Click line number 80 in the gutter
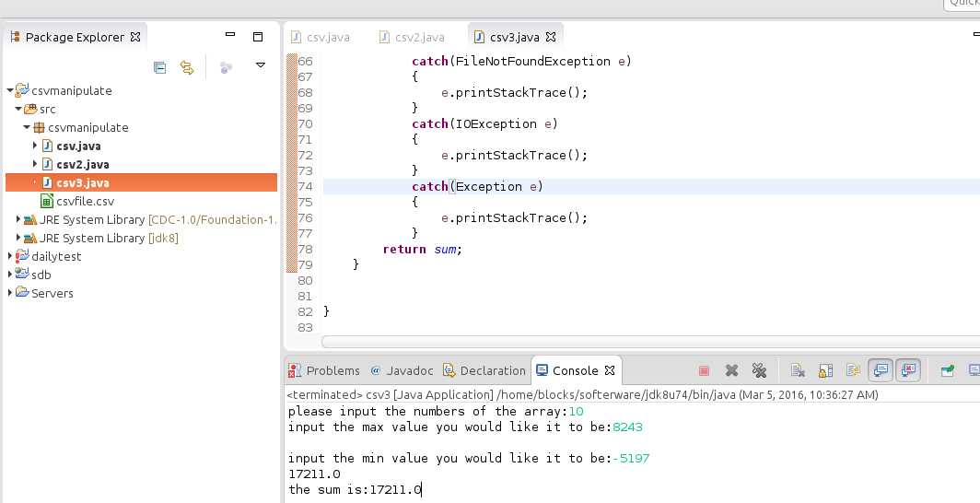980x503 pixels. point(305,281)
